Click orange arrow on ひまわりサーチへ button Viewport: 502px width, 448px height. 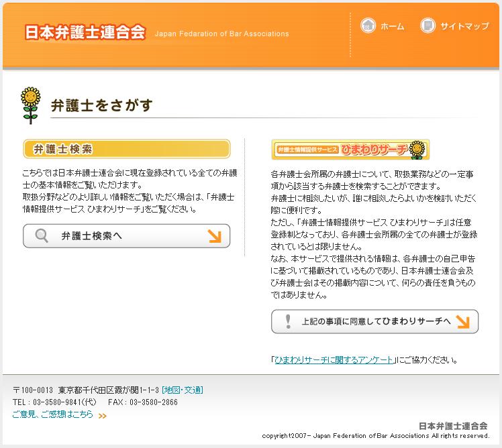(462, 322)
